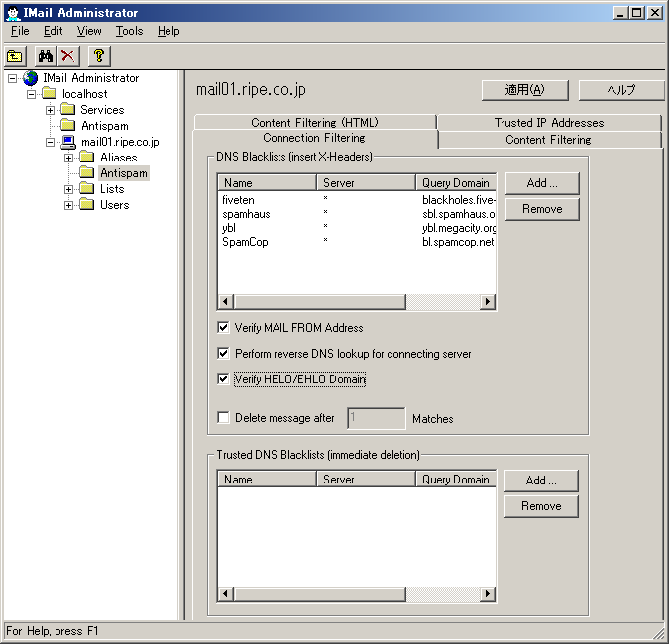Viewport: 669px width, 644px height.
Task: Click right scroll arrow in DNS Blacklists list
Action: point(488,301)
